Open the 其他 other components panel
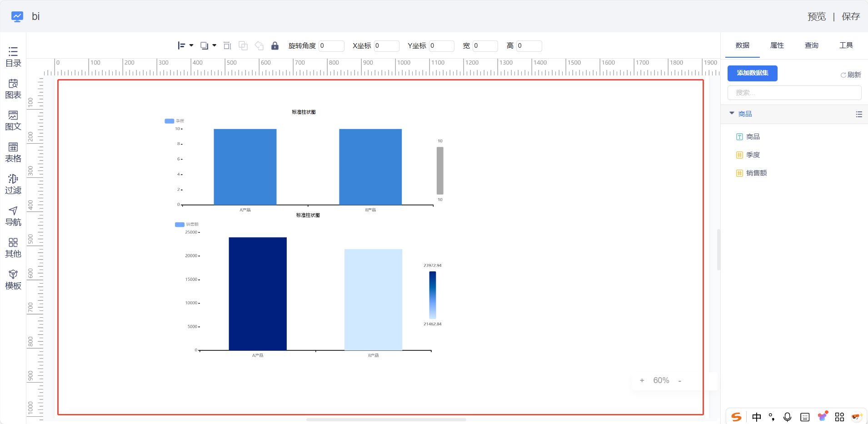 13,248
